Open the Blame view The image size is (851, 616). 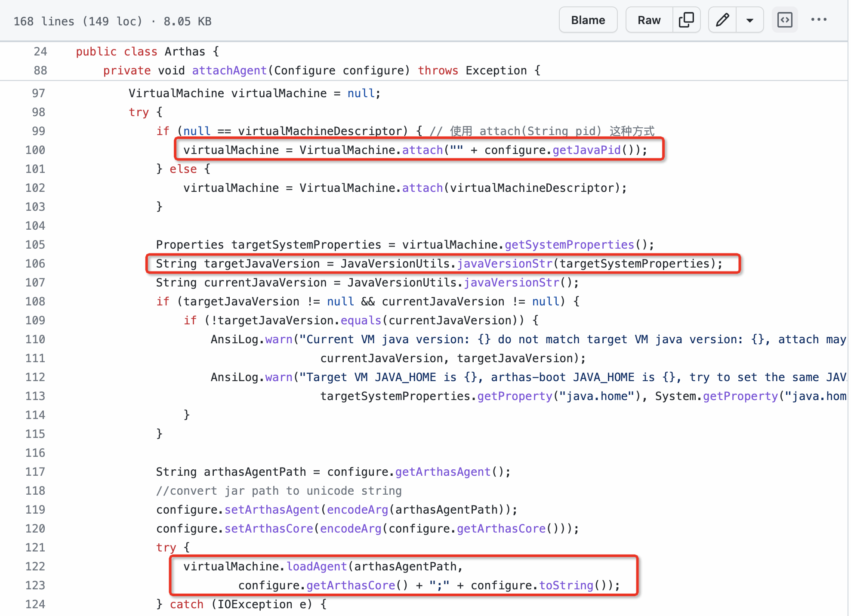(588, 20)
